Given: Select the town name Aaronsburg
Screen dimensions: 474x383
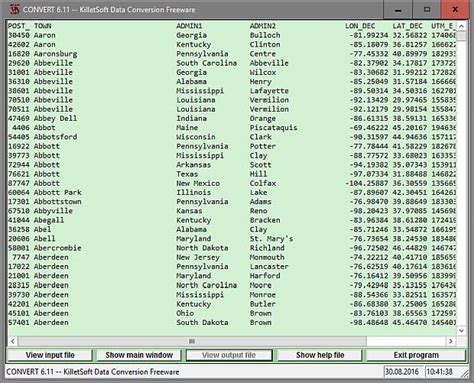Looking at the screenshot, I should (55, 54).
